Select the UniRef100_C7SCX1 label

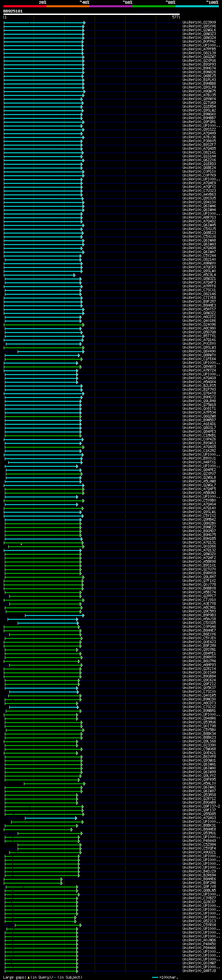tap(199, 290)
